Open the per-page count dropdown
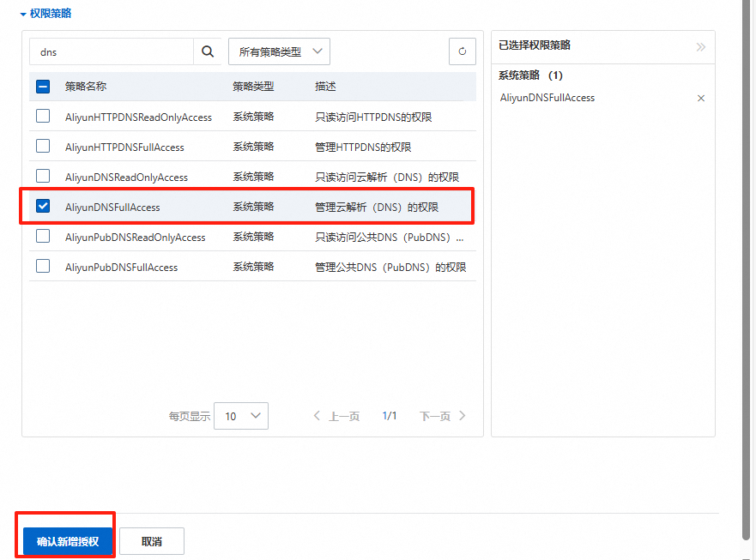 (241, 416)
